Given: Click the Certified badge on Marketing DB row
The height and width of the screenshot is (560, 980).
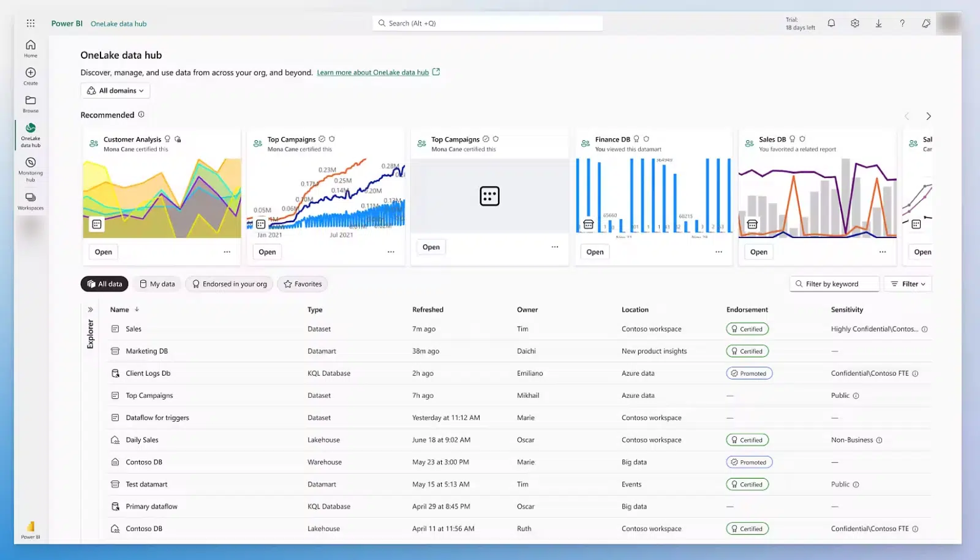Looking at the screenshot, I should 747,351.
